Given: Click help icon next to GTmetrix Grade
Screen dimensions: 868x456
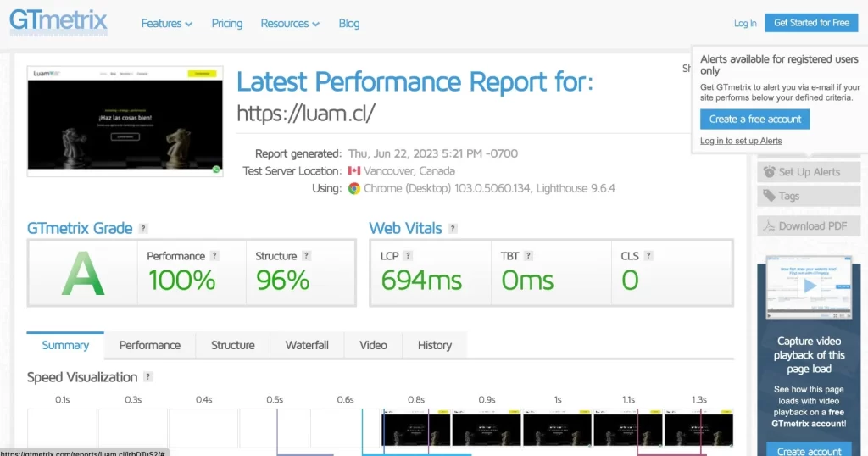Looking at the screenshot, I should click(x=143, y=229).
